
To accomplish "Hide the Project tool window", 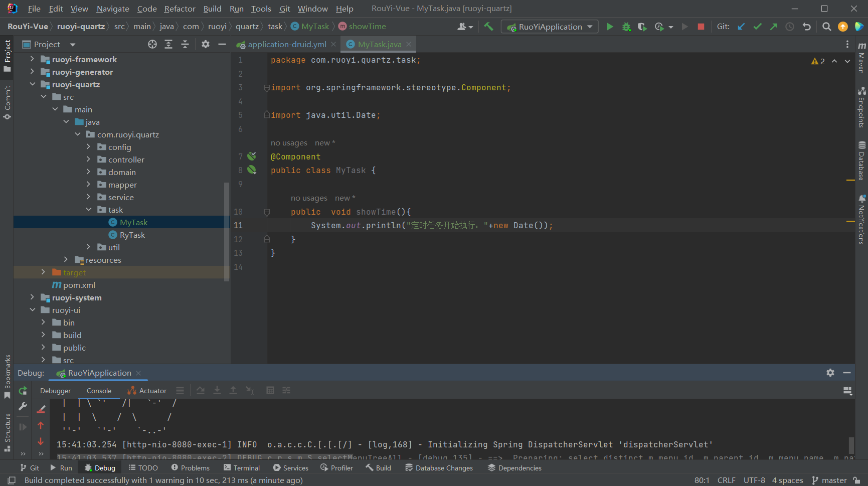I will [222, 44].
